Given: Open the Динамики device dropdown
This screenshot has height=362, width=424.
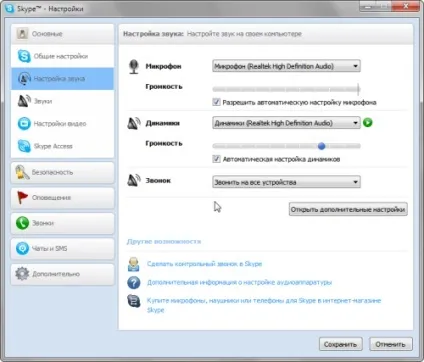Looking at the screenshot, I should [286, 123].
